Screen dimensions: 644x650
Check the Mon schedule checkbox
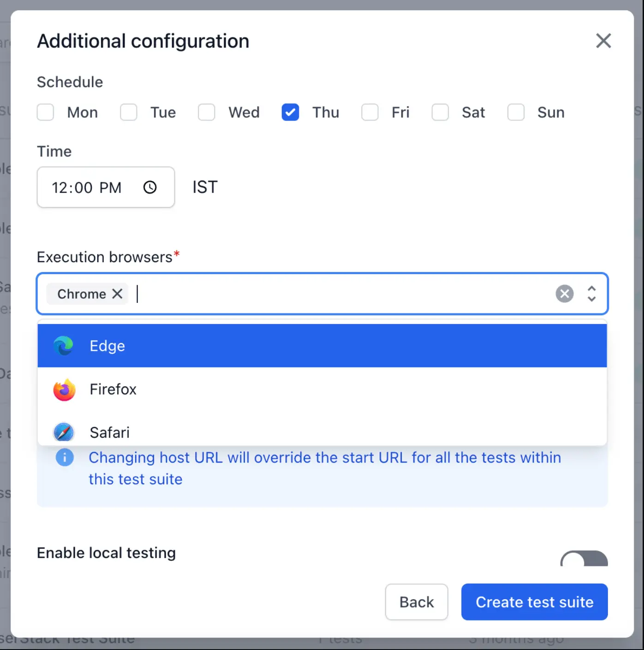45,112
